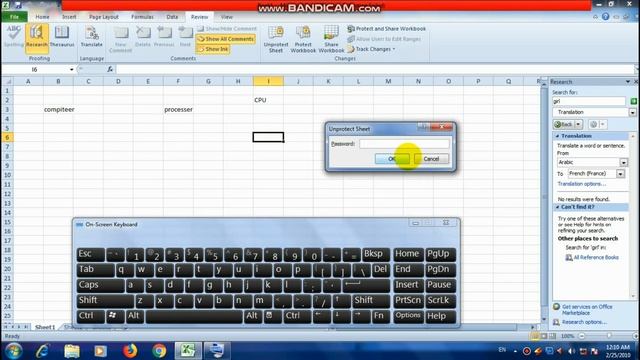Go to the Next comment
This screenshot has height=360, width=640.
pos(185,36)
